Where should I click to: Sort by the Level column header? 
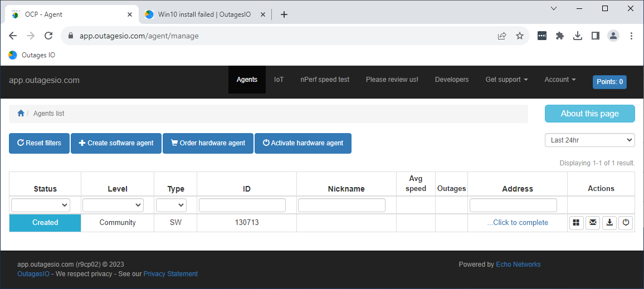(118, 189)
